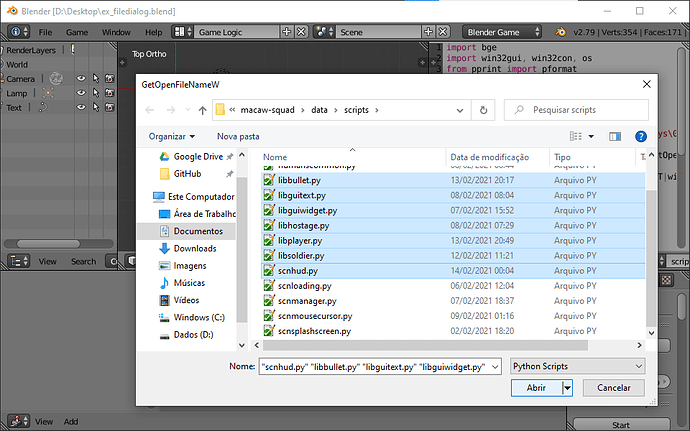Open Organizar dropdown menu
This screenshot has height=431, width=690.
click(x=172, y=136)
